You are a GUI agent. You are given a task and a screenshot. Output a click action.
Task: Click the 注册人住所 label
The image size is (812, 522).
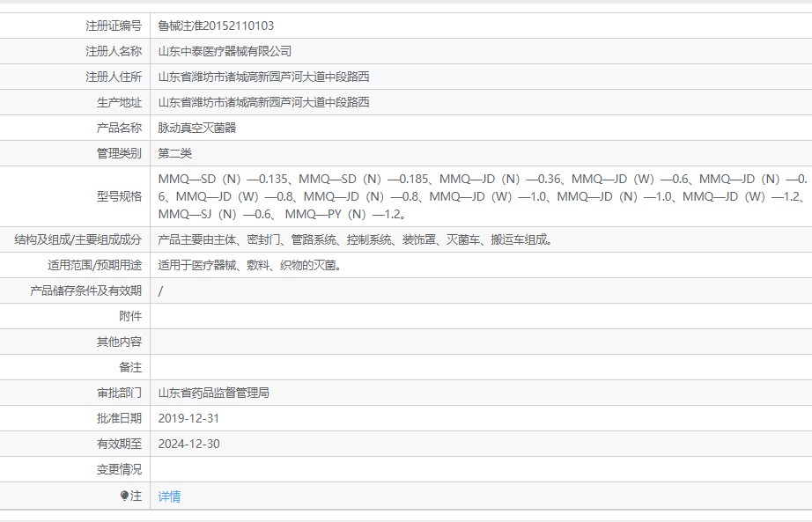pyautogui.click(x=114, y=77)
